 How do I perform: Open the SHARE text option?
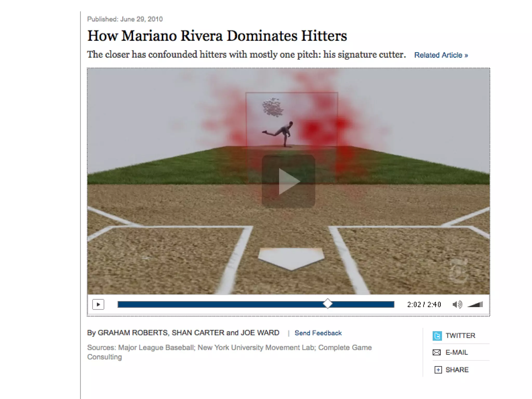[457, 370]
